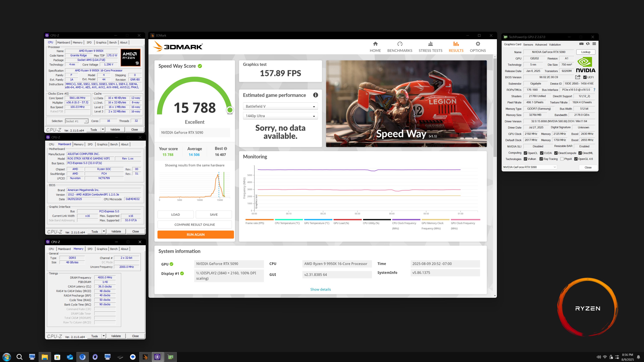This screenshot has height=362, width=644.
Task: Open the Windows Start orb
Action: [7, 357]
